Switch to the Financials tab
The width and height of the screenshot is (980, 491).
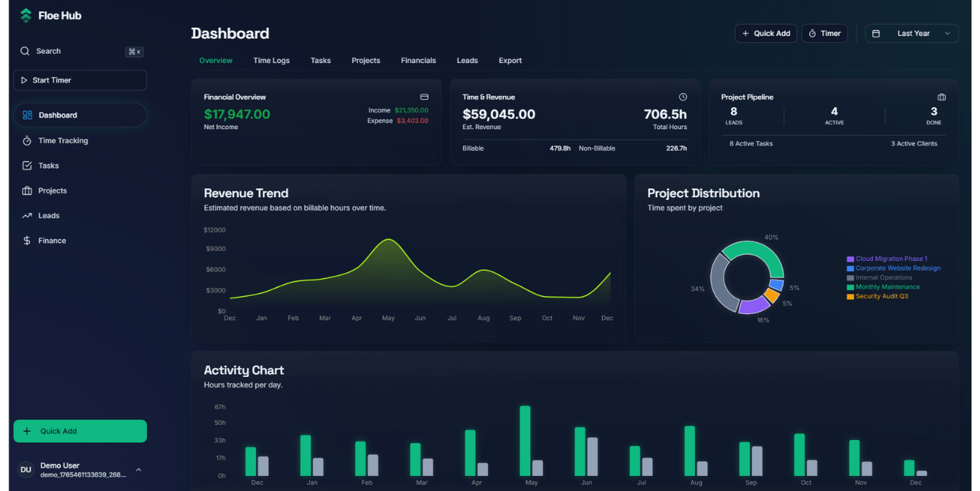coord(418,60)
